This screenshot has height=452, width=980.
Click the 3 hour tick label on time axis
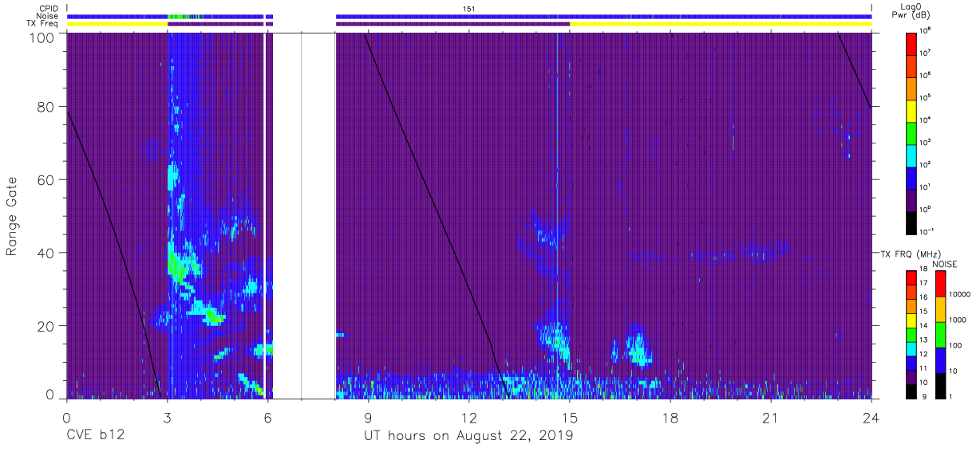(168, 417)
